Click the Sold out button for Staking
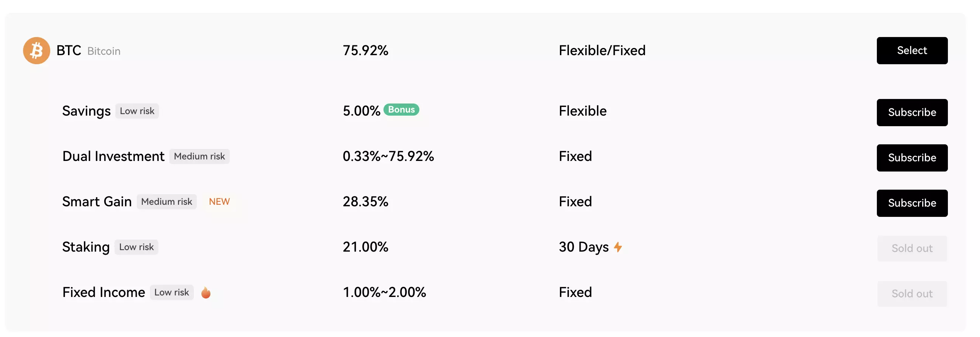Screen dimensions: 980x337 (x=912, y=248)
